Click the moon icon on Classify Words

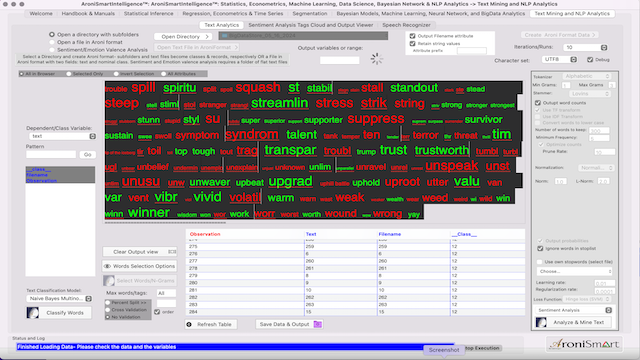[x=33, y=313]
